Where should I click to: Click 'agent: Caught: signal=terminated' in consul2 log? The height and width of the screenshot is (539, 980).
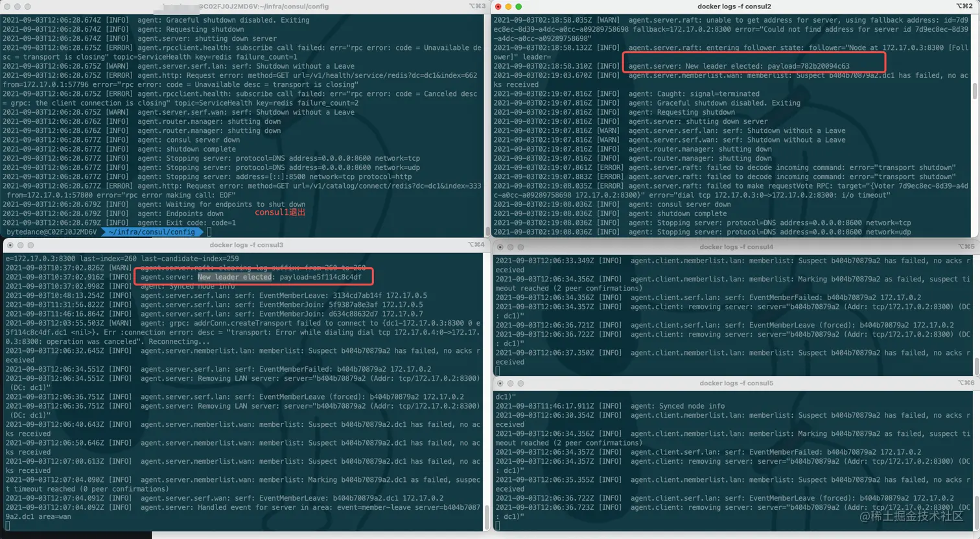pyautogui.click(x=694, y=94)
